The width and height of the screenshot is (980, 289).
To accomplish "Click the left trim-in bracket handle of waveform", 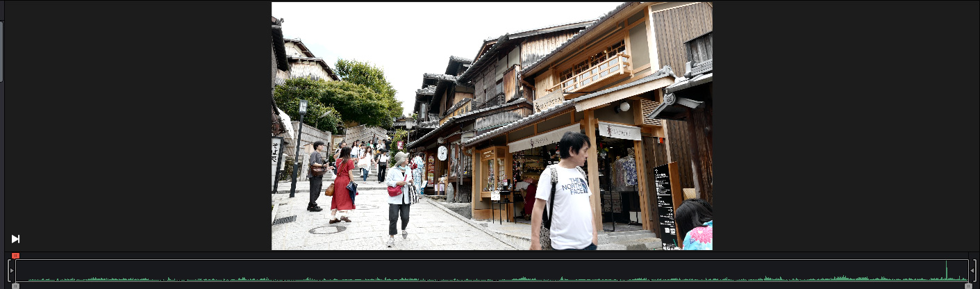I will click(11, 270).
